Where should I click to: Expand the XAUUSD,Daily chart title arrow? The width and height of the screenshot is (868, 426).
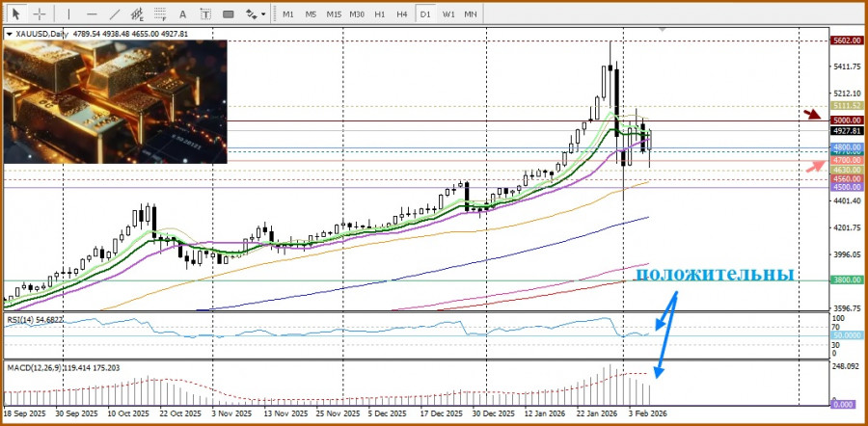point(9,34)
